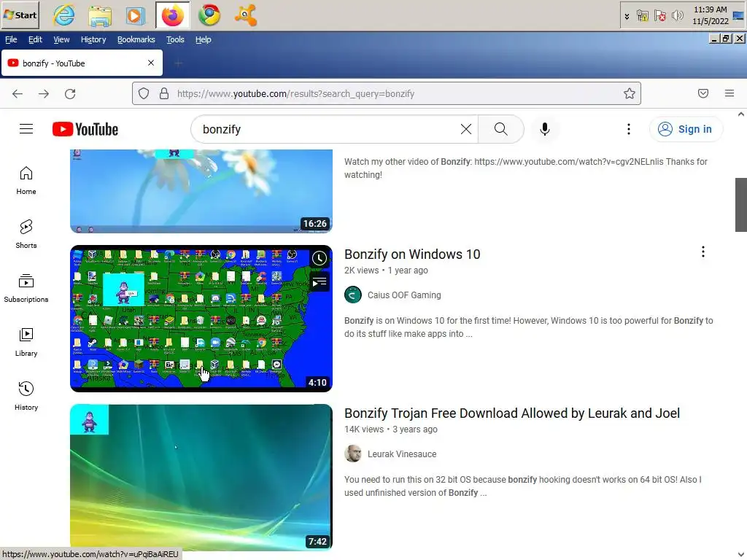Open options menu for Bonzify on Windows 10
Screen dimensions: 747x560
point(703,252)
